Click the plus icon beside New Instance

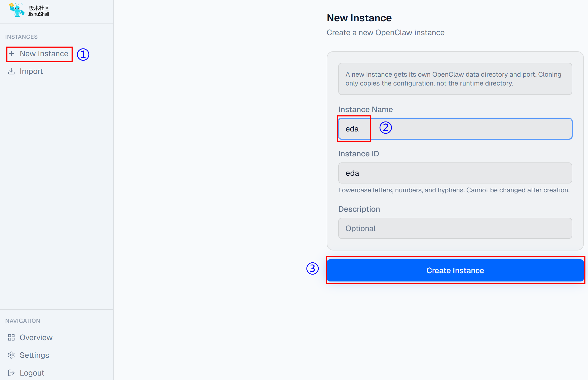pos(11,53)
